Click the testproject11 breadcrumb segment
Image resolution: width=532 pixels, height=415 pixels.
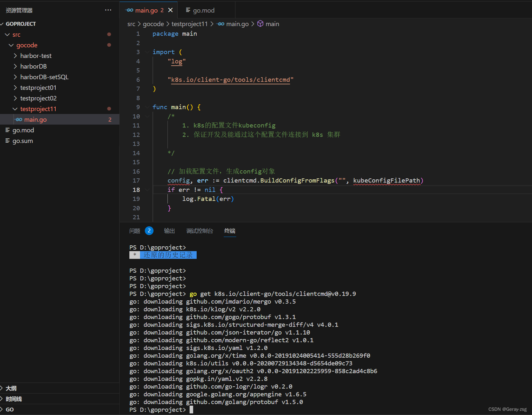190,24
